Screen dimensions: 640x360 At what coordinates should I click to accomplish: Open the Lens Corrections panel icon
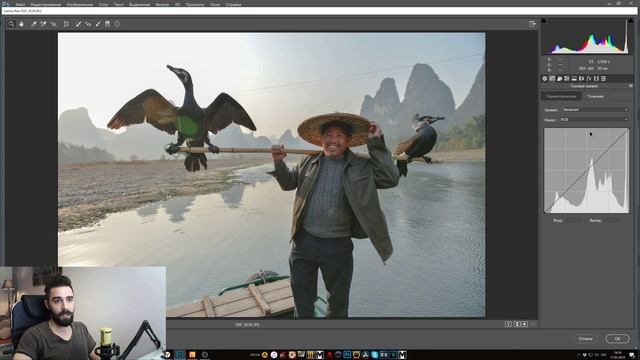pyautogui.click(x=582, y=78)
